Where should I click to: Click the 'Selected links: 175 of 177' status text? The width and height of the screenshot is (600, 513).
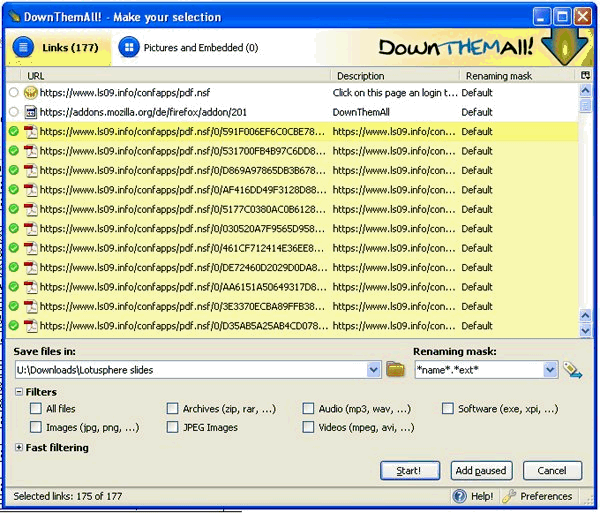coord(68,496)
